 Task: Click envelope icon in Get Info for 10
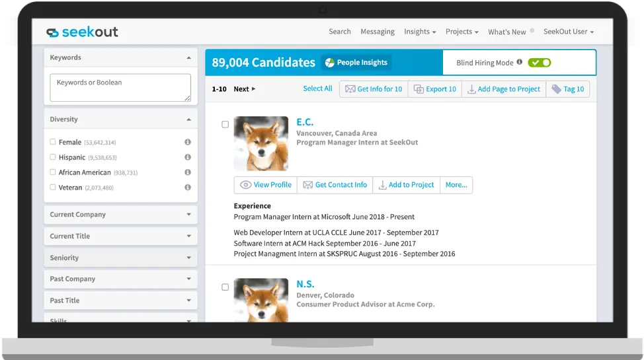tap(350, 89)
